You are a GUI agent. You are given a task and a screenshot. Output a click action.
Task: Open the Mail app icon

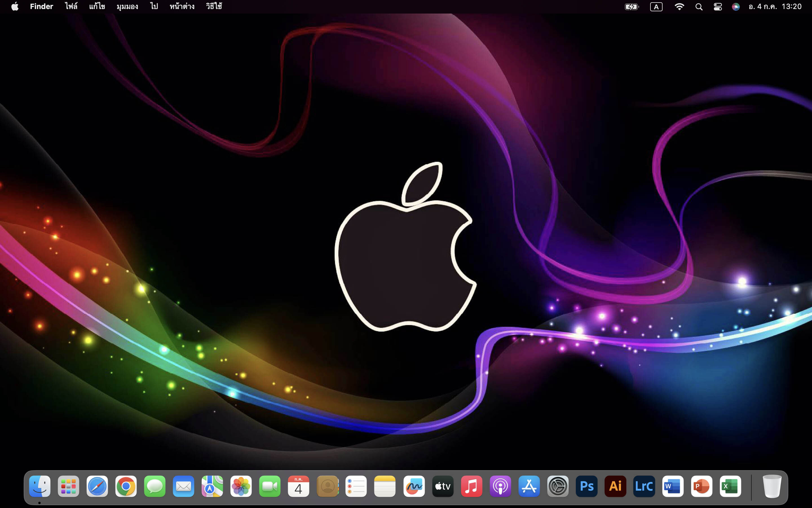184,486
